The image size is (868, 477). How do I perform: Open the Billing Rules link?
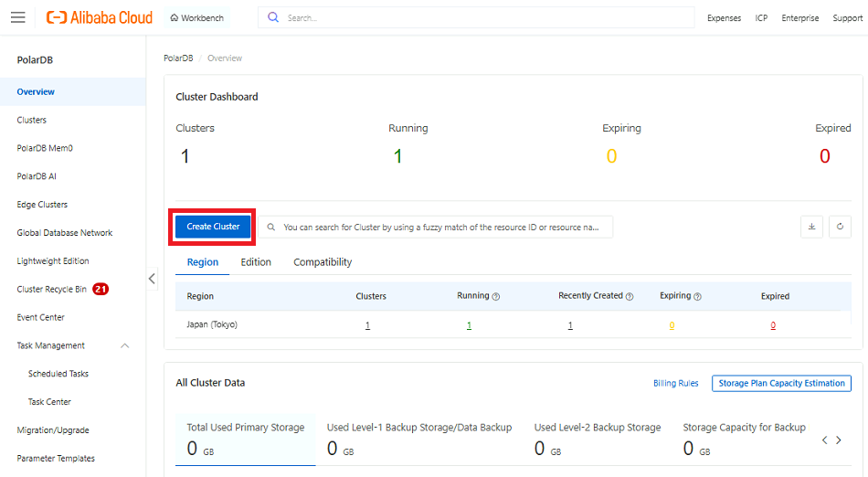tap(676, 383)
